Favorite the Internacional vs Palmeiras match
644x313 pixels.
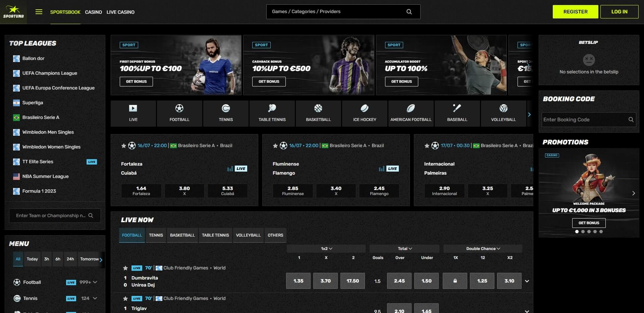tap(427, 145)
